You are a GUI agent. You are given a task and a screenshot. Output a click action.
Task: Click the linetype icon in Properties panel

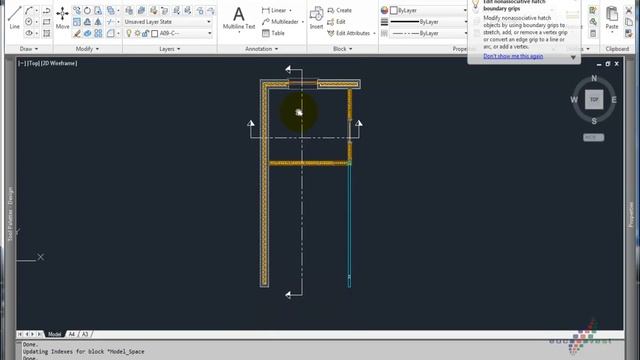point(384,33)
